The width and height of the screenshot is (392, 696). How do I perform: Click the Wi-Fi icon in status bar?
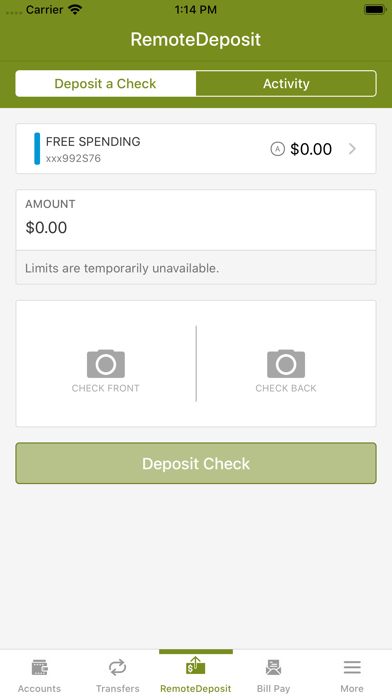[75, 9]
